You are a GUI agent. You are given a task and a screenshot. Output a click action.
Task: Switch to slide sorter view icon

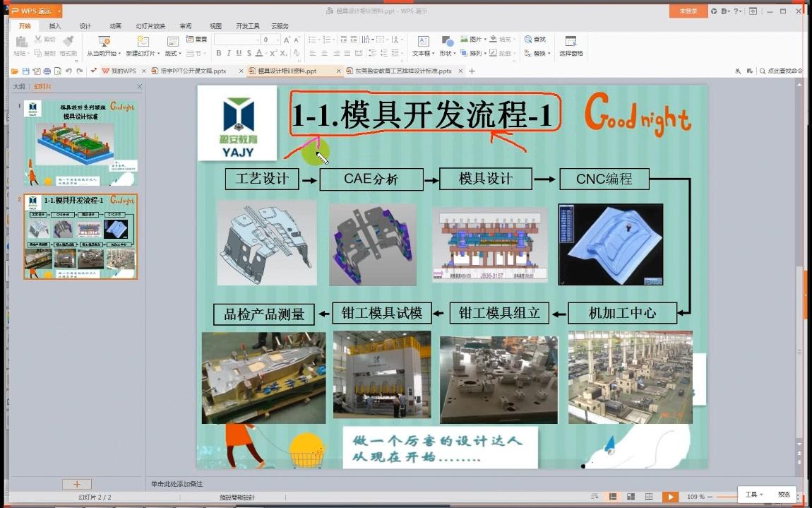[630, 497]
